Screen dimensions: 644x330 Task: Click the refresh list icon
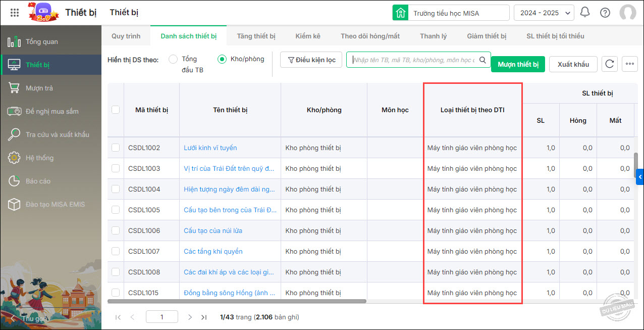pos(610,64)
